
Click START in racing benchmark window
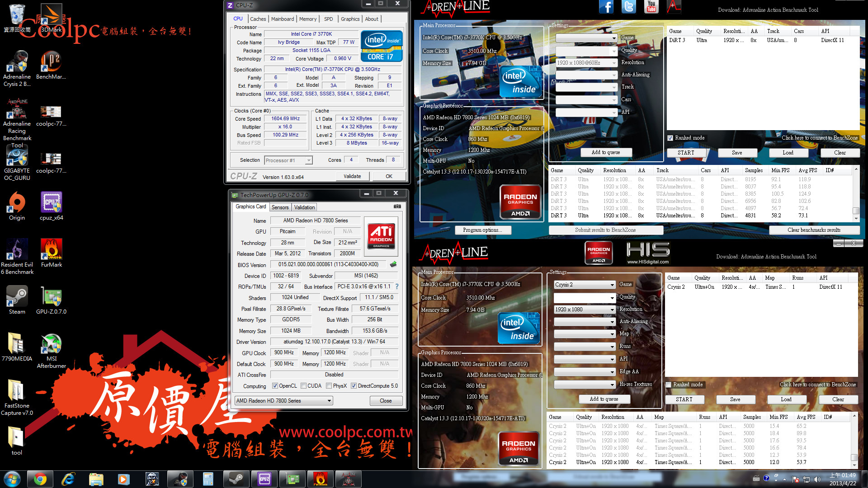pyautogui.click(x=686, y=153)
